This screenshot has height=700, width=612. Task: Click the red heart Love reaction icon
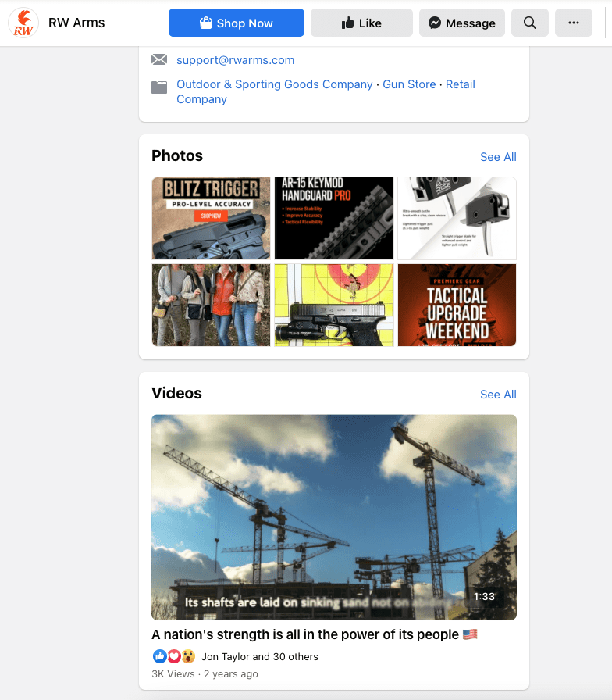(174, 656)
